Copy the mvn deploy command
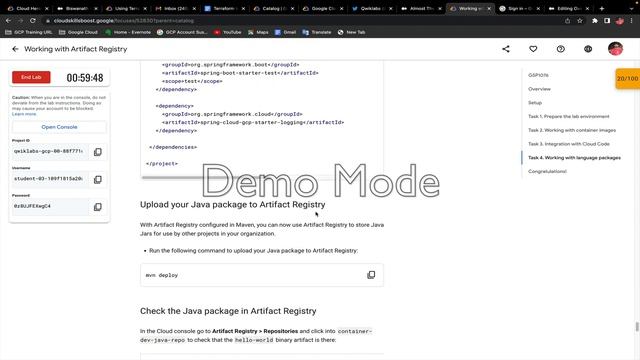The image size is (640, 360). click(371, 275)
